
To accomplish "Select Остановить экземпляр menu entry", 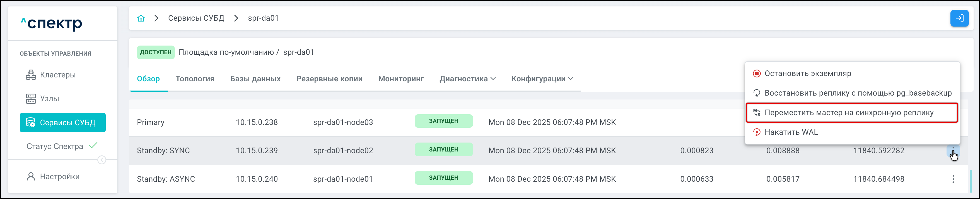I will (x=808, y=74).
